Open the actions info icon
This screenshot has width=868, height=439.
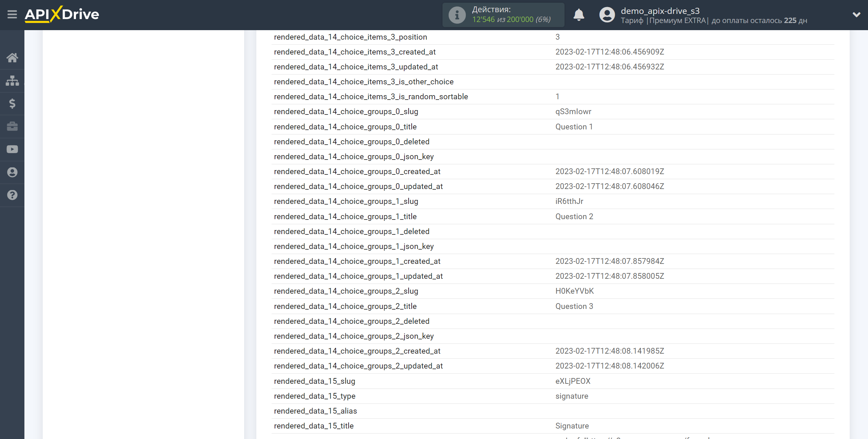point(457,15)
